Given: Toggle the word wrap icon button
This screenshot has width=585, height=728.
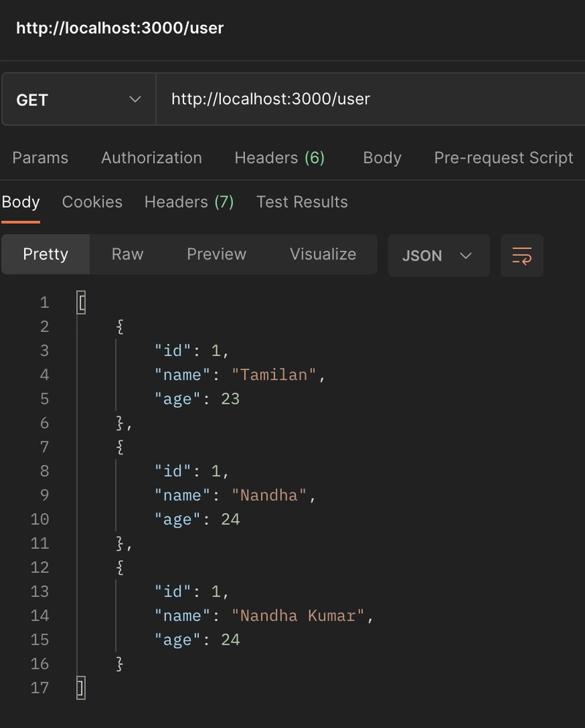Looking at the screenshot, I should click(521, 256).
